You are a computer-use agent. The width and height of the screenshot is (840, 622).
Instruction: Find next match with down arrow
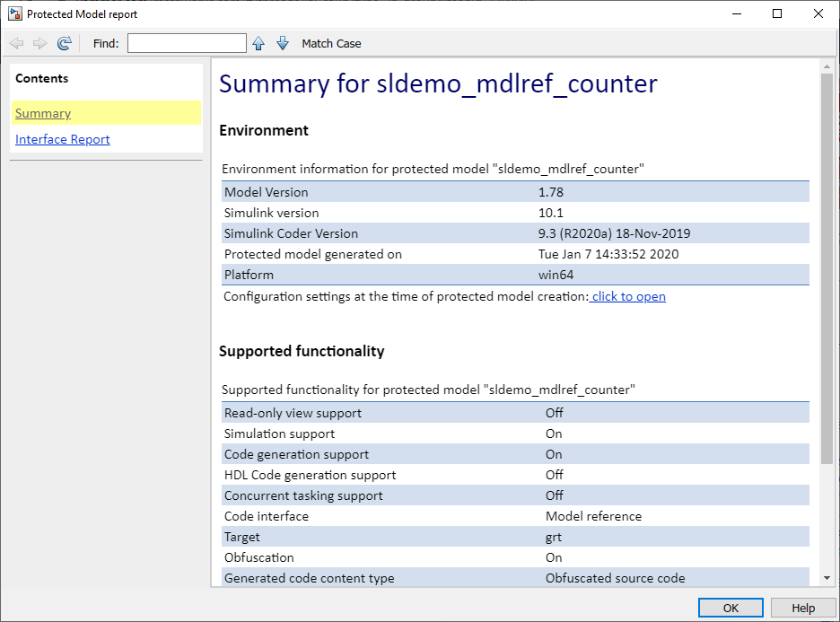[x=283, y=43]
